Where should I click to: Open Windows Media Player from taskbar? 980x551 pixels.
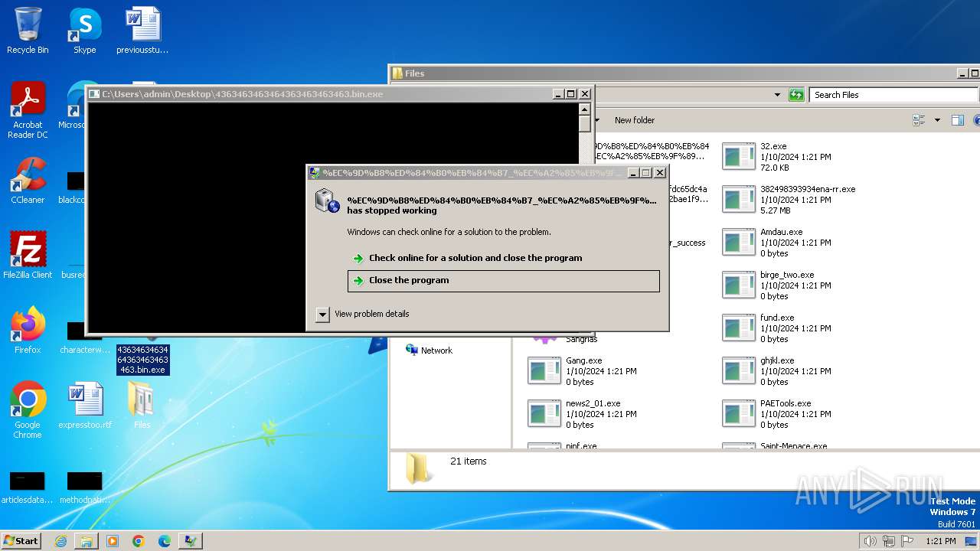[x=113, y=541]
